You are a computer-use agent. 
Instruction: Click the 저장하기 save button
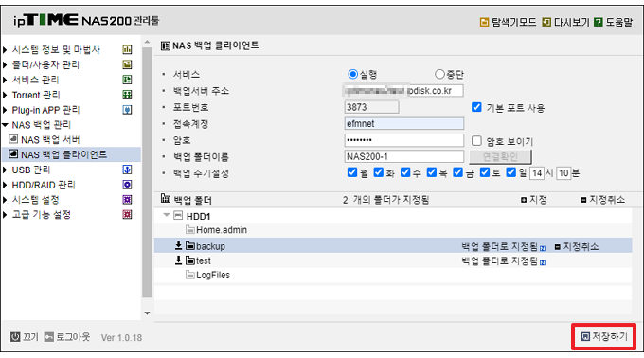[x=604, y=336]
